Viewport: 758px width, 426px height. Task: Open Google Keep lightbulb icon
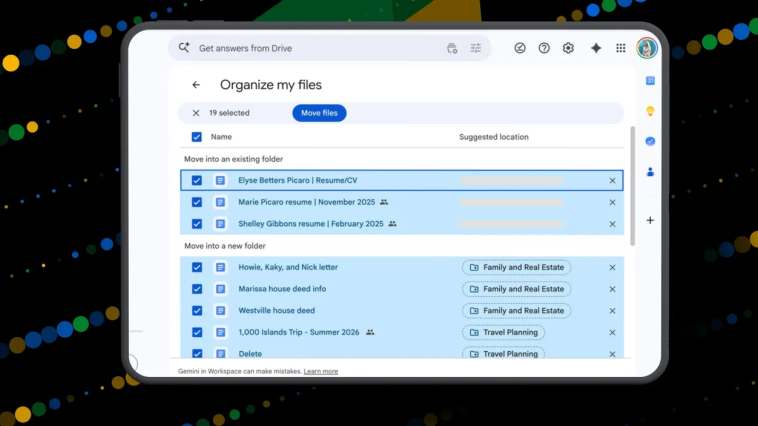pos(650,111)
